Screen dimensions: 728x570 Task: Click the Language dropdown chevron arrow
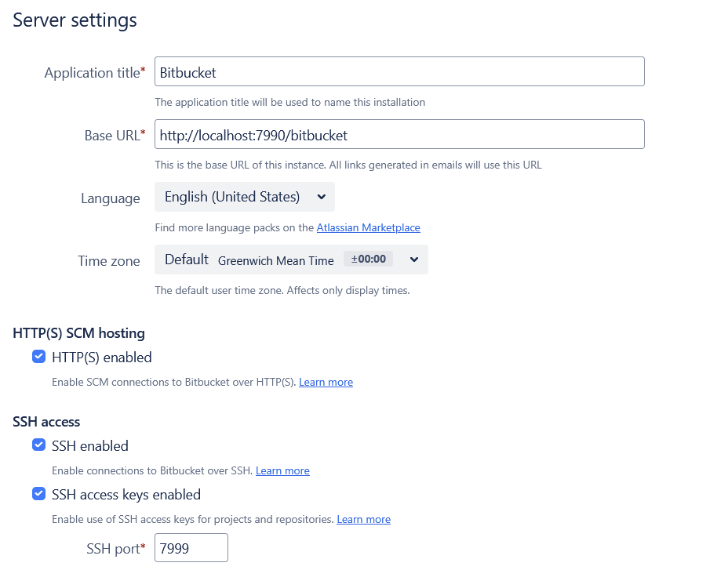[x=322, y=197]
